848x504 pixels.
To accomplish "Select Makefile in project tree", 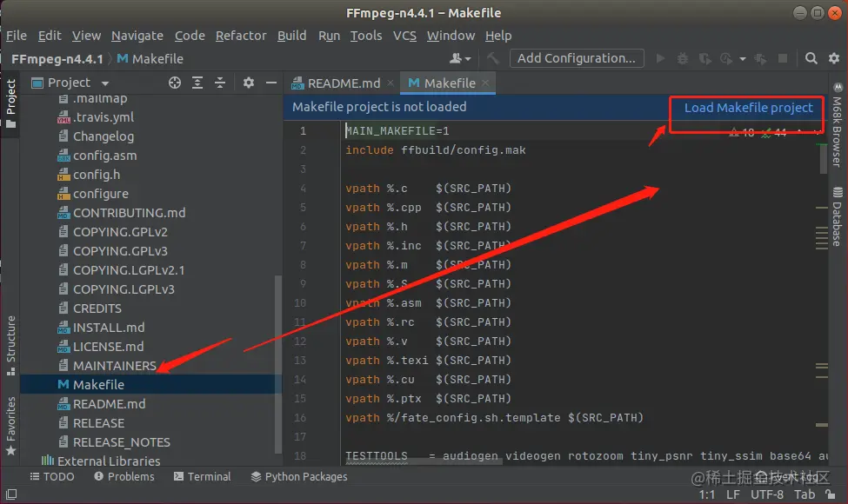I will (x=150, y=385).
